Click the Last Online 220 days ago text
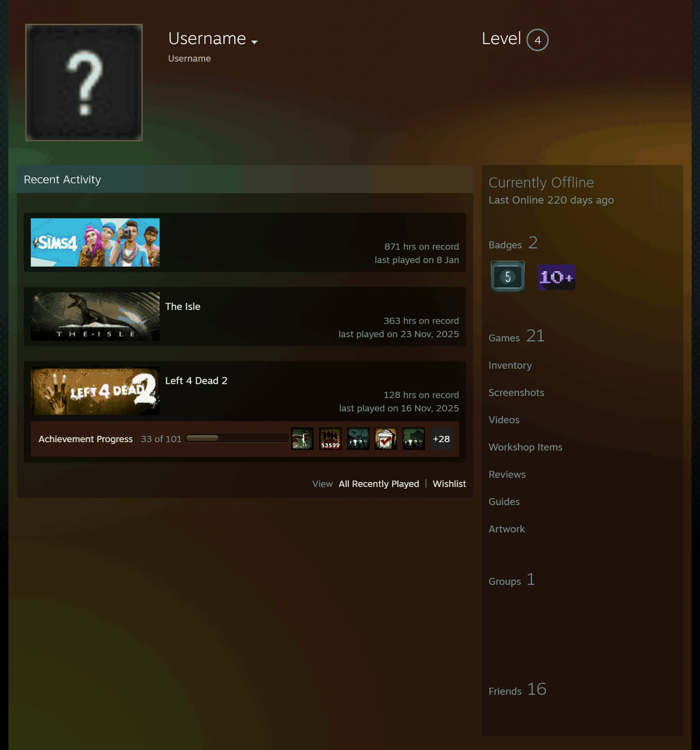Viewport: 700px width, 750px height. tap(551, 200)
